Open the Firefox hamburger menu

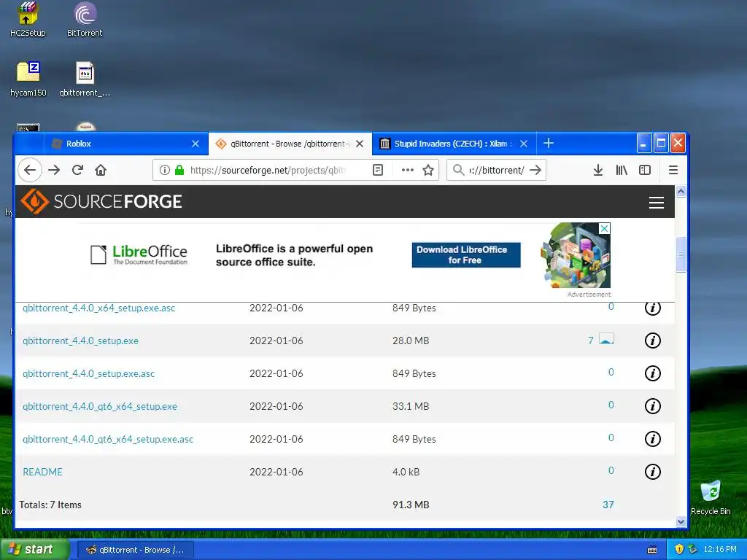[673, 170]
